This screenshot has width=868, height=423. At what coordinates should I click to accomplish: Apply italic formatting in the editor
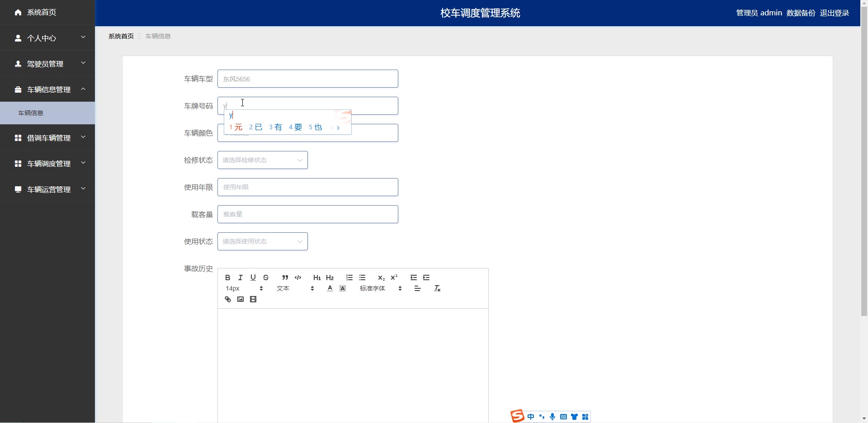(x=240, y=277)
